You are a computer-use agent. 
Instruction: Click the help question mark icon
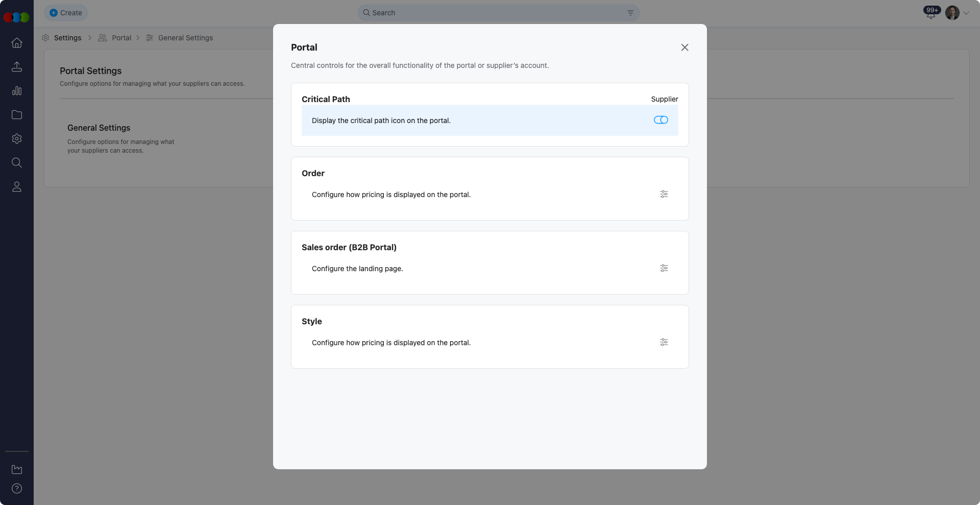point(17,489)
